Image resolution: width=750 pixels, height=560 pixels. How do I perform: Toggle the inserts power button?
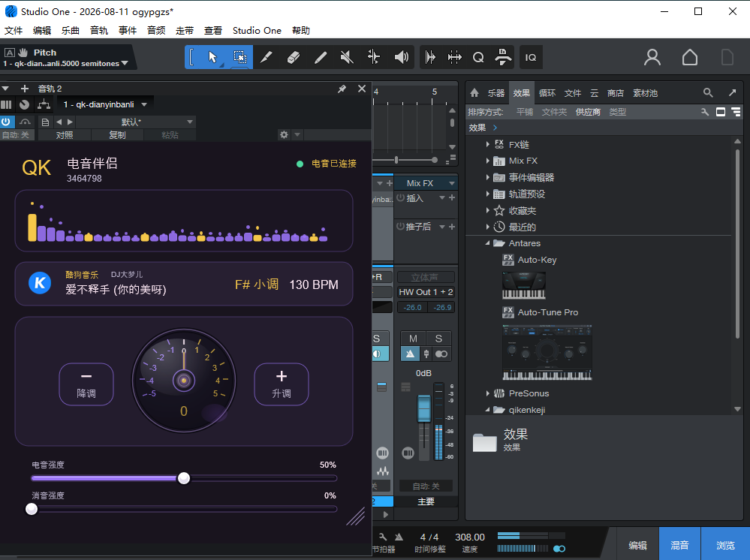click(400, 197)
